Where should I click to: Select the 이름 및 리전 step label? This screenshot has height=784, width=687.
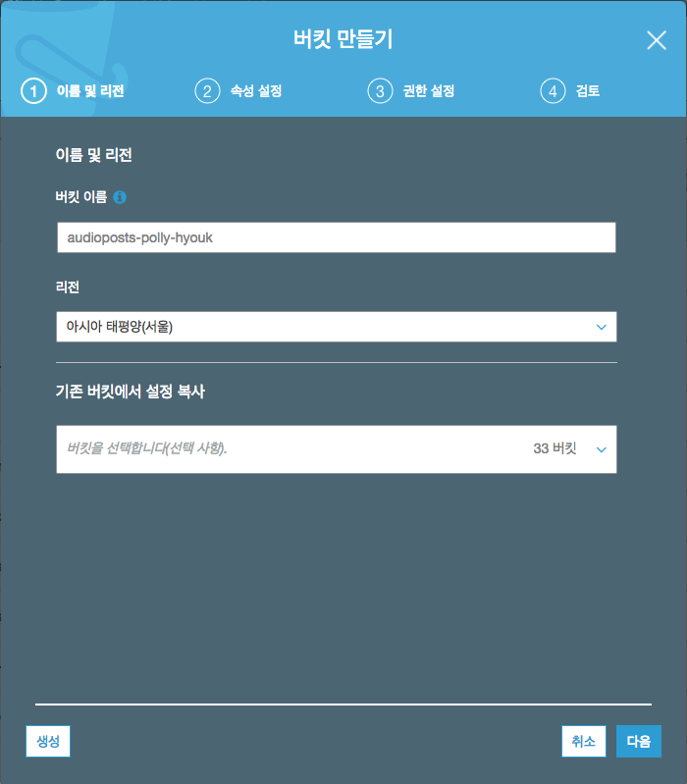click(90, 91)
